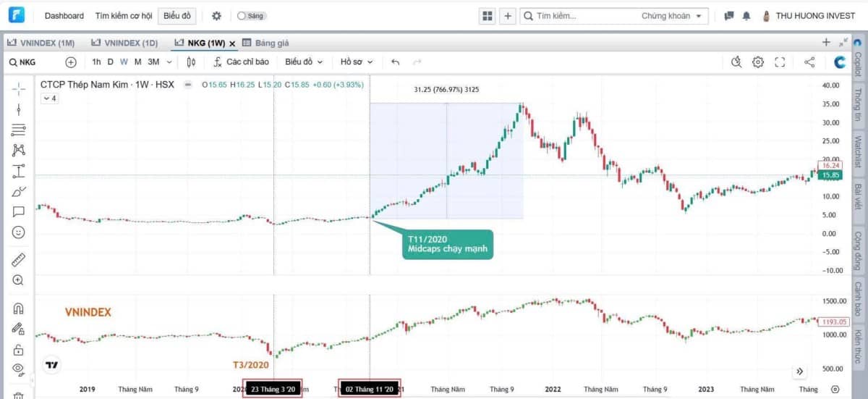Toggle magnet mode
This screenshot has width=868, height=399.
(x=18, y=308)
